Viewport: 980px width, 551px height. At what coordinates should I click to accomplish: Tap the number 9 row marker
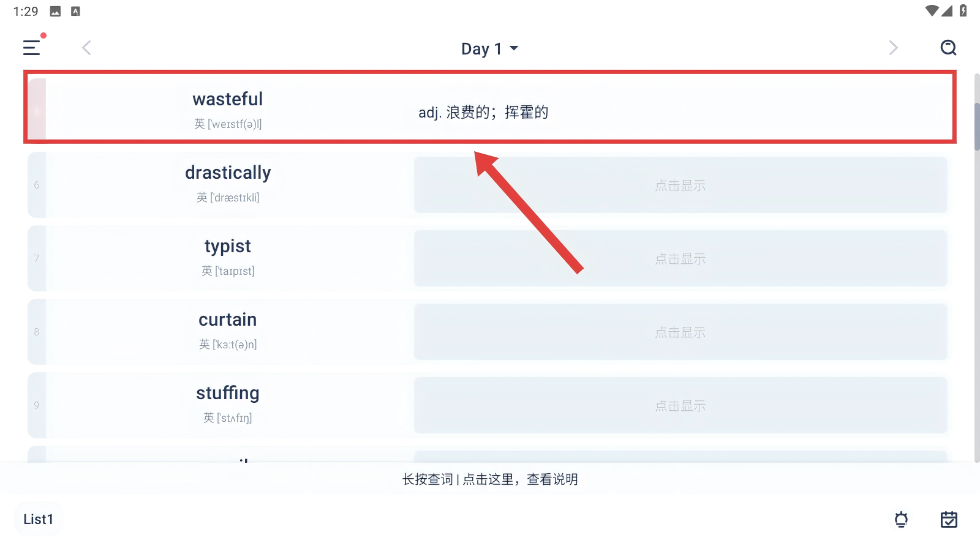point(37,405)
